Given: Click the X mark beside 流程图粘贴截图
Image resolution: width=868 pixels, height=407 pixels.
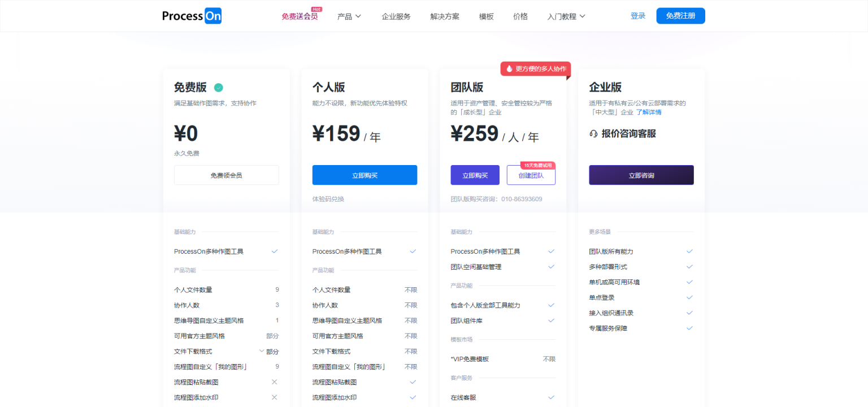Looking at the screenshot, I should pyautogui.click(x=275, y=382).
